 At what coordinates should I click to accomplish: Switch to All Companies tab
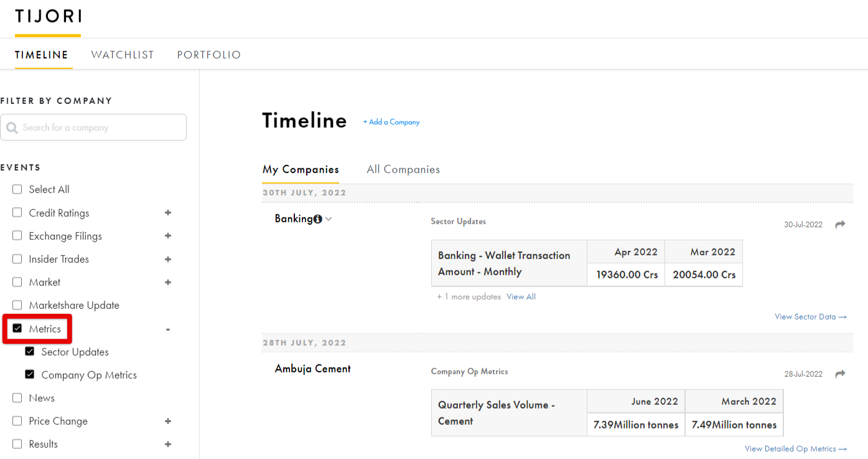pyautogui.click(x=403, y=169)
